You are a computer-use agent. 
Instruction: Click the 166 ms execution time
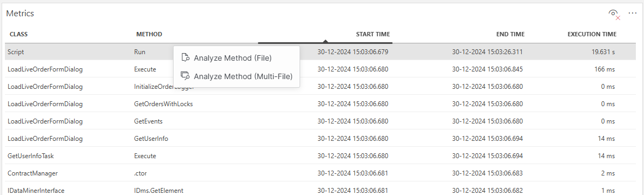(x=605, y=69)
